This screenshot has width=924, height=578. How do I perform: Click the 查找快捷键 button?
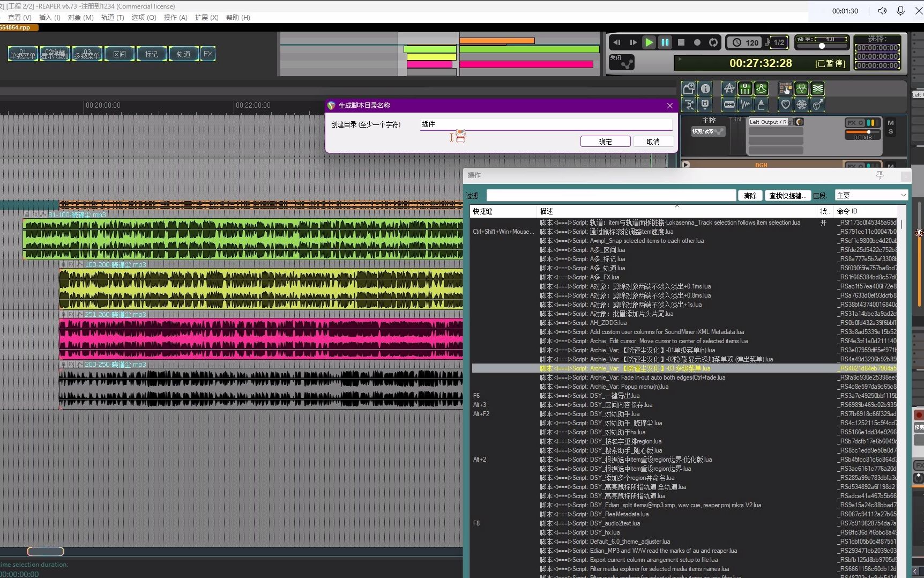(x=787, y=196)
